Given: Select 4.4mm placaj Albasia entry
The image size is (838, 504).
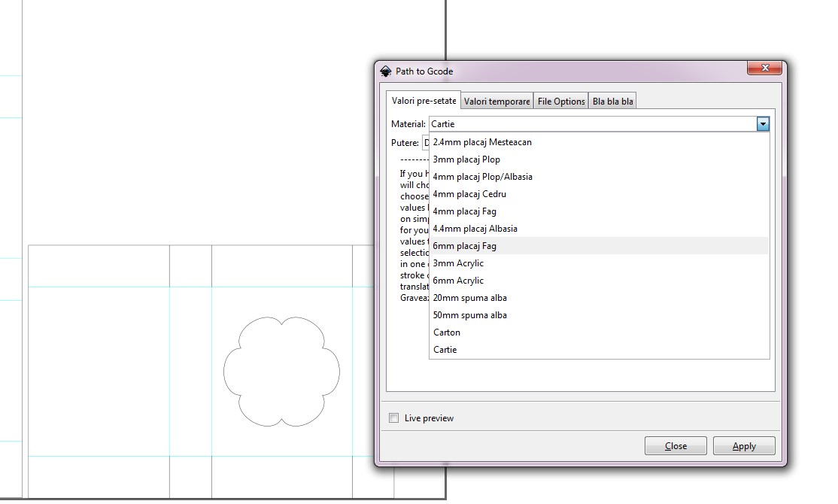Looking at the screenshot, I should (x=475, y=229).
